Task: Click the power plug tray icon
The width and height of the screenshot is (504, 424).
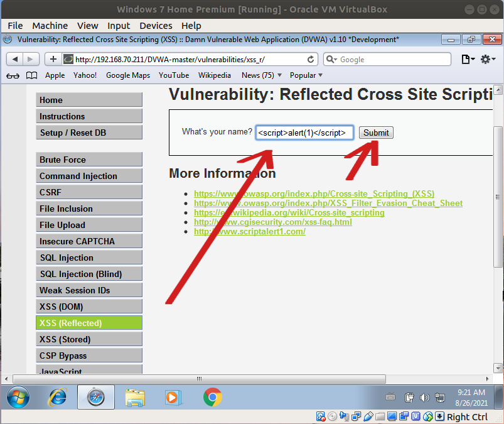Action: (x=409, y=398)
